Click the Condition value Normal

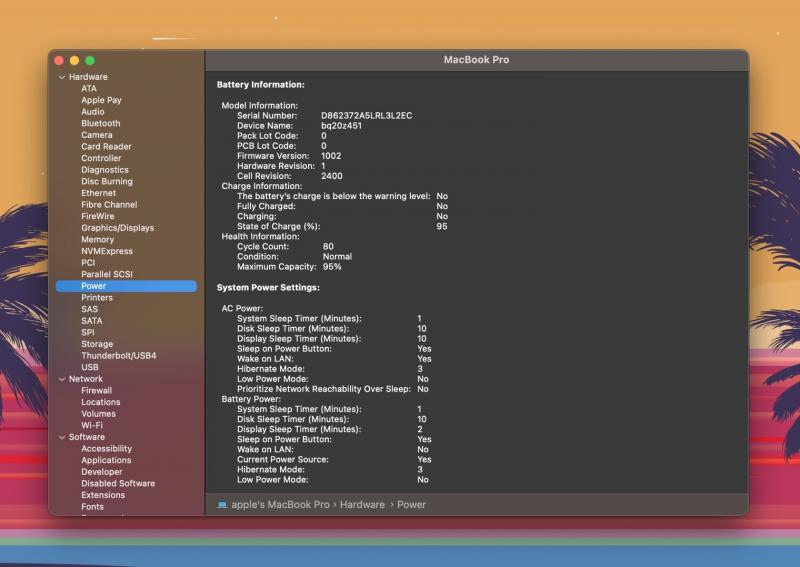pos(337,257)
